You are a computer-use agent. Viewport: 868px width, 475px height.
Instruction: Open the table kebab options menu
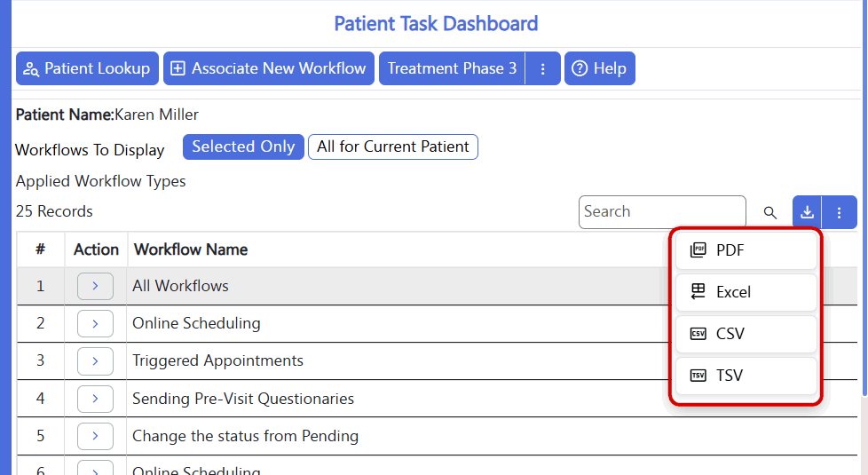[x=840, y=212]
